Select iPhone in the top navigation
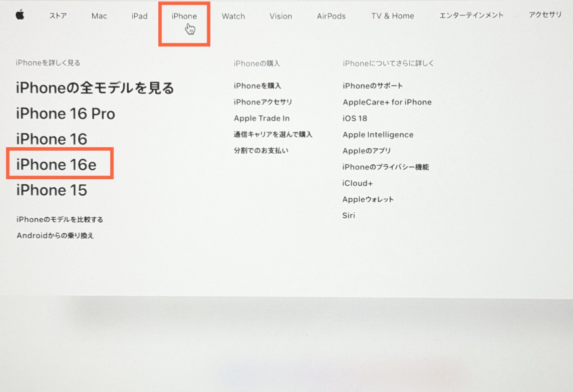This screenshot has height=392, width=573. pos(184,16)
